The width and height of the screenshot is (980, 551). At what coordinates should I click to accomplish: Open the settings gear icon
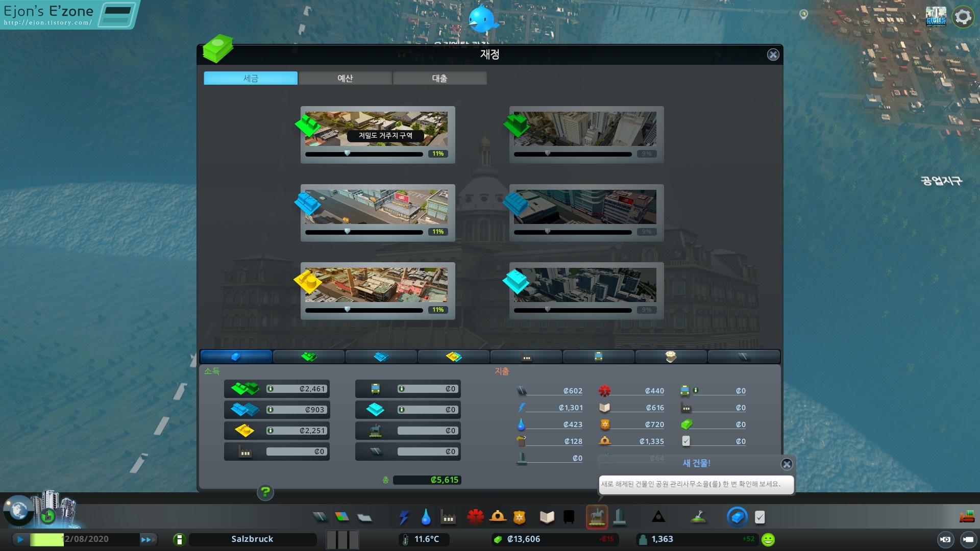point(963,17)
